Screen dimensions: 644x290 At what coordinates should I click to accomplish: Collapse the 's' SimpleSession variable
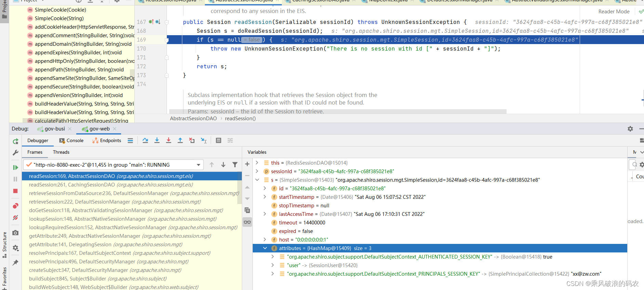tap(257, 180)
